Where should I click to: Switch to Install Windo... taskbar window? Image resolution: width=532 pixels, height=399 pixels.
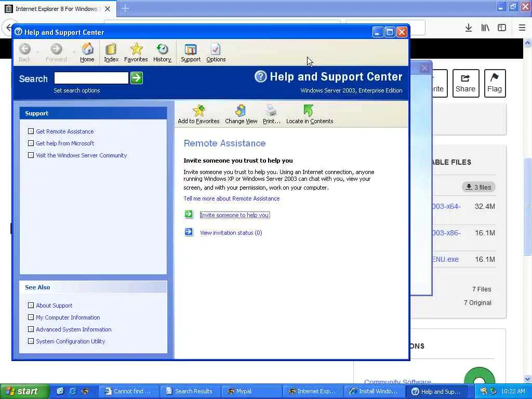[x=375, y=391]
